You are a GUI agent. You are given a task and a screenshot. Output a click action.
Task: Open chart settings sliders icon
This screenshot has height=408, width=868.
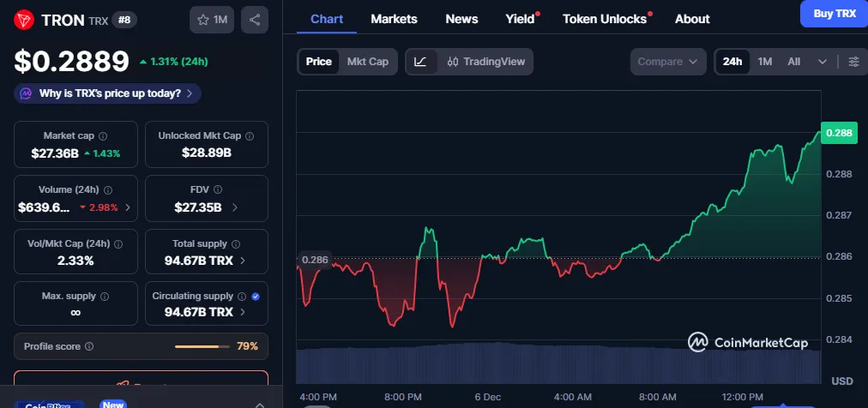click(854, 62)
